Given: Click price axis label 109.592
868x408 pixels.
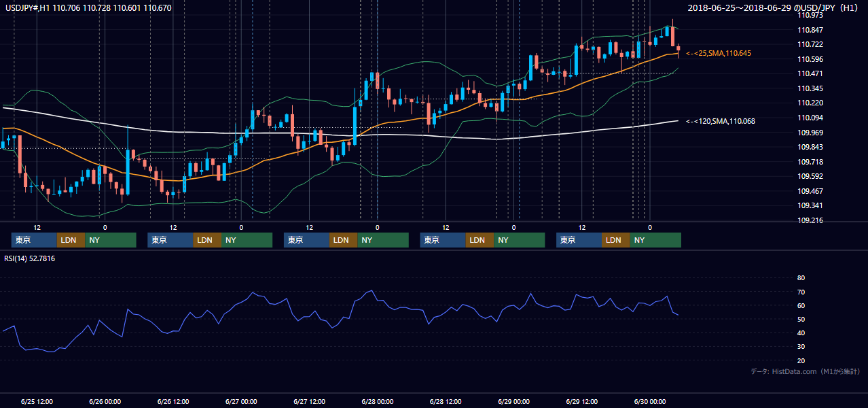Looking at the screenshot, I should [x=811, y=176].
